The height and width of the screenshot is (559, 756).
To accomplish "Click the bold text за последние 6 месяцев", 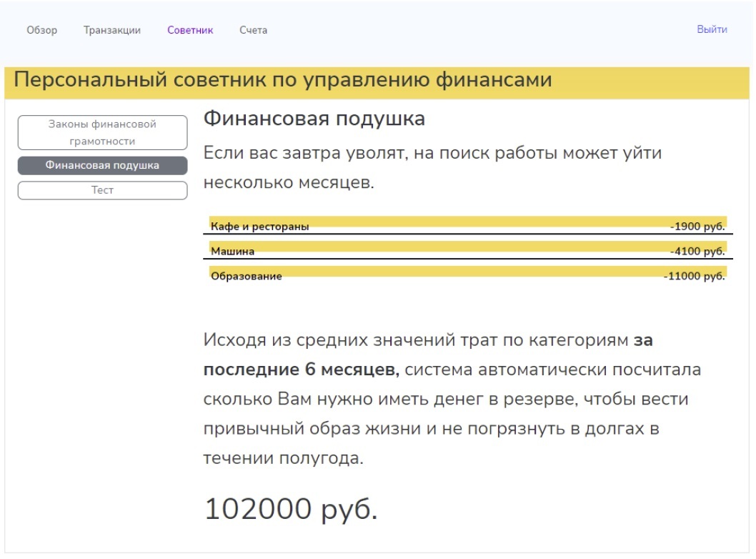I will pyautogui.click(x=300, y=370).
